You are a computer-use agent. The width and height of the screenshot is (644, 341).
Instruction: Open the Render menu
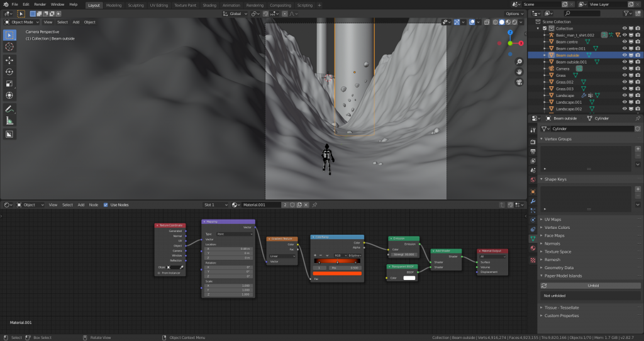pos(40,4)
